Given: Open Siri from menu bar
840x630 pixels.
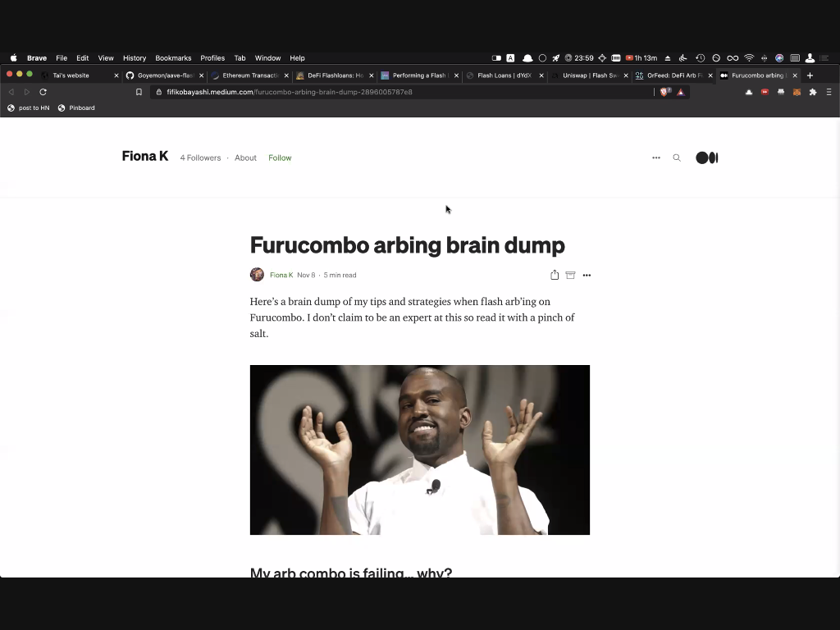Looking at the screenshot, I should click(779, 58).
